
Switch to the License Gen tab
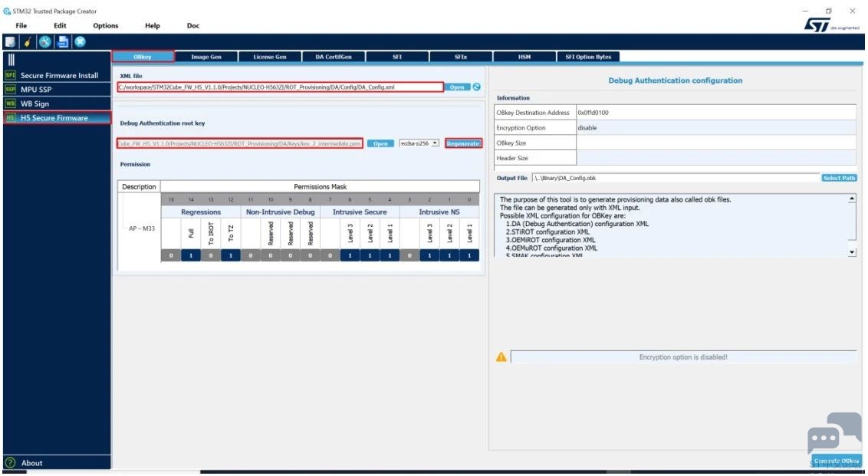270,57
